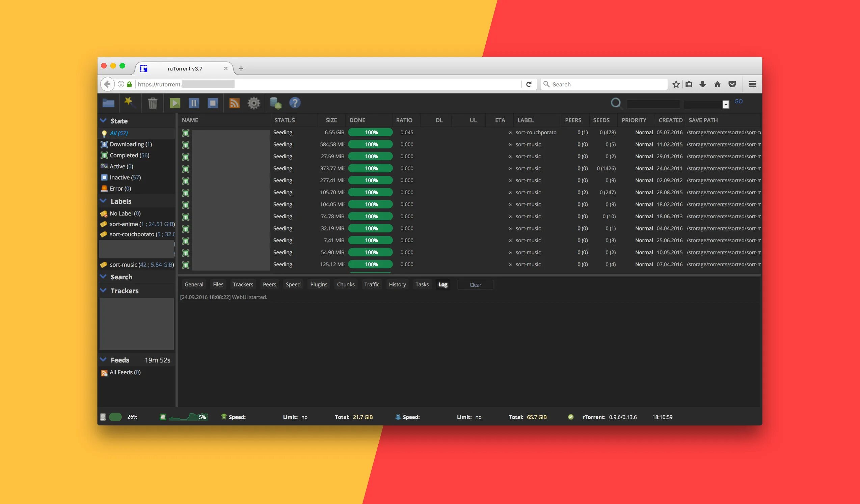Click the Add Torrent folder icon

[x=108, y=103]
